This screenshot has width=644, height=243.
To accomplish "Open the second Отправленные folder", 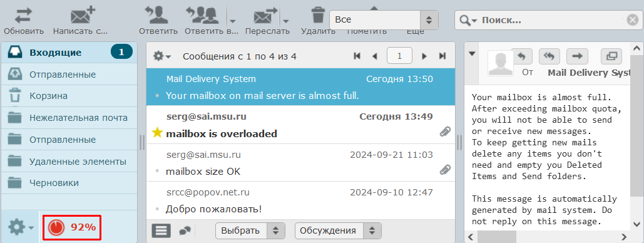I will point(69,140).
